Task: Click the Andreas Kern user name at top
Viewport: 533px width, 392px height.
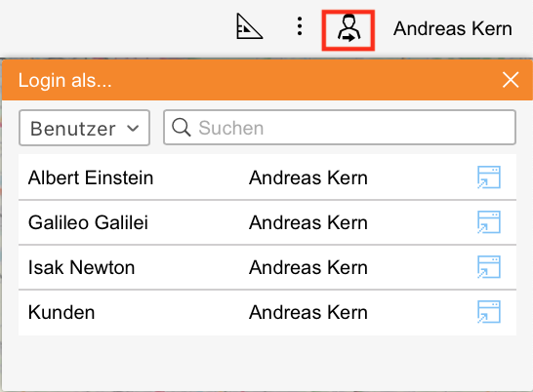Action: click(x=452, y=28)
